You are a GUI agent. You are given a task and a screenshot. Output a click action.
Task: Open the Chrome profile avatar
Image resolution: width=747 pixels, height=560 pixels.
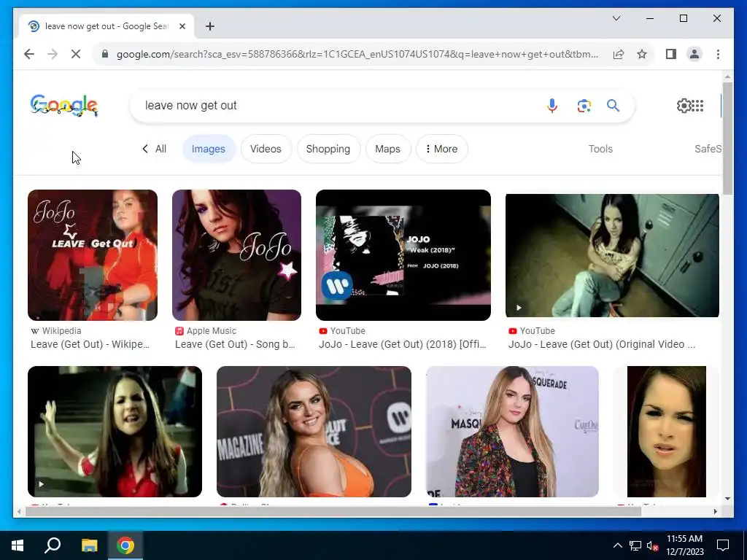694,54
